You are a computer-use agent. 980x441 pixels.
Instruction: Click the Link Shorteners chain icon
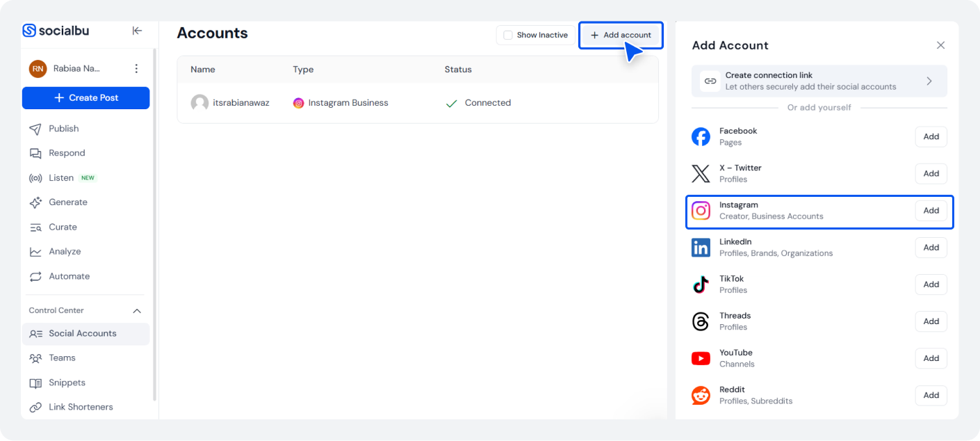pos(35,408)
